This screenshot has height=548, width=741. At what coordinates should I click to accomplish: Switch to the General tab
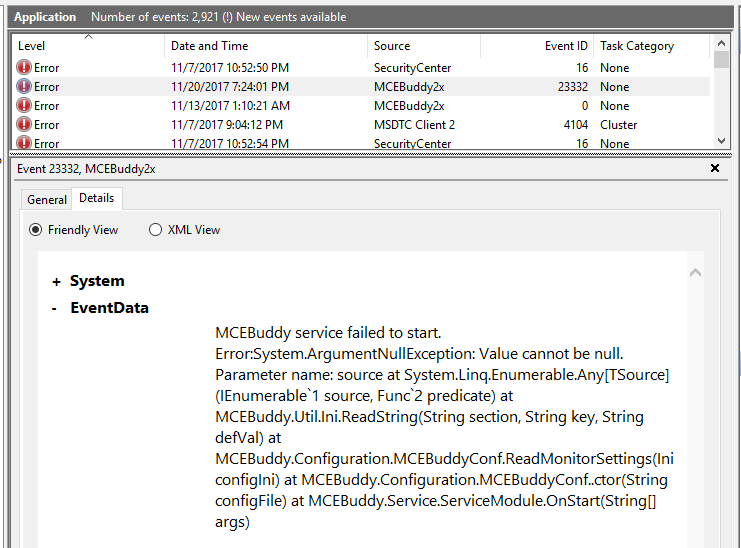[47, 200]
